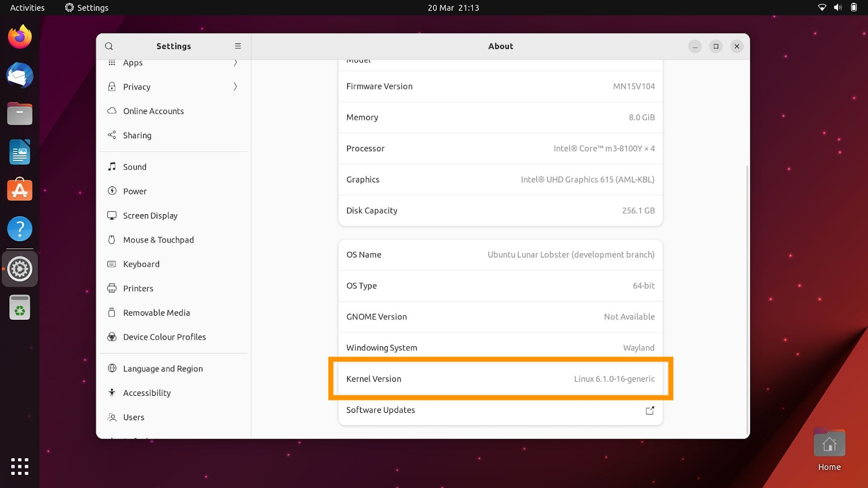Open Help from the dock
This screenshot has height=488, width=868.
point(20,229)
